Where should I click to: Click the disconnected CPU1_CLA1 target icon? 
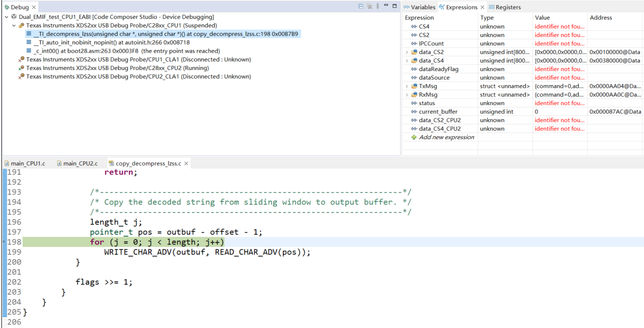(21, 60)
